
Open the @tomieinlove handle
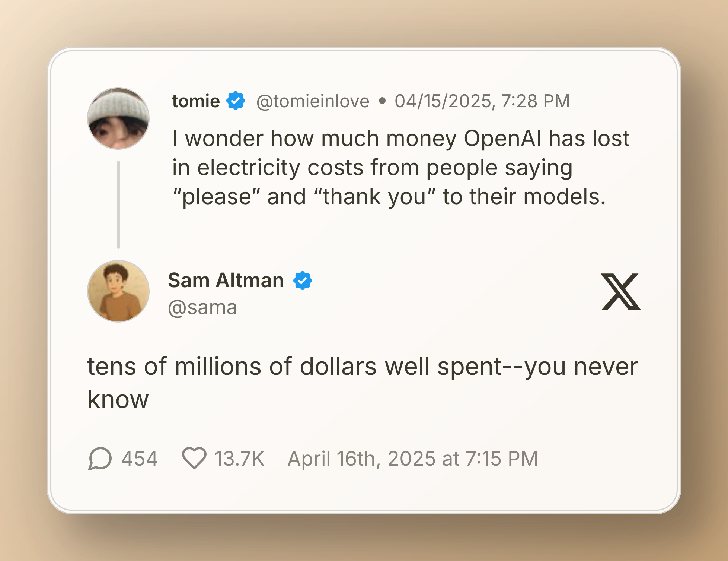(313, 101)
